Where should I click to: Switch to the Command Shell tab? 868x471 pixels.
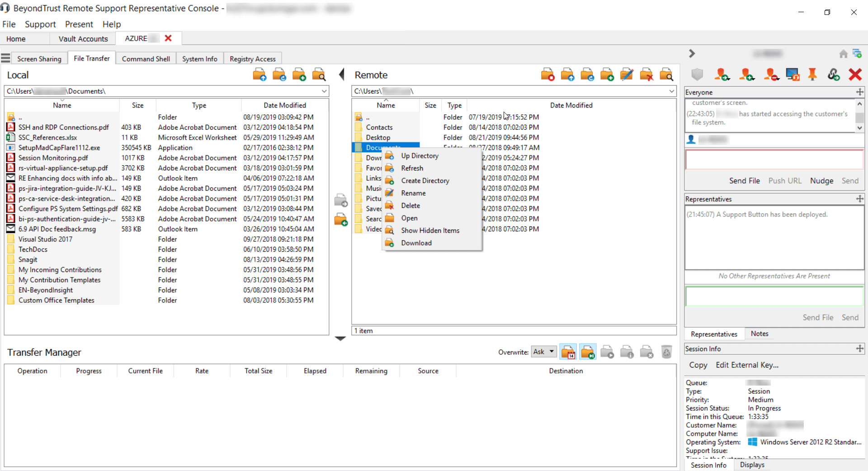pos(146,59)
